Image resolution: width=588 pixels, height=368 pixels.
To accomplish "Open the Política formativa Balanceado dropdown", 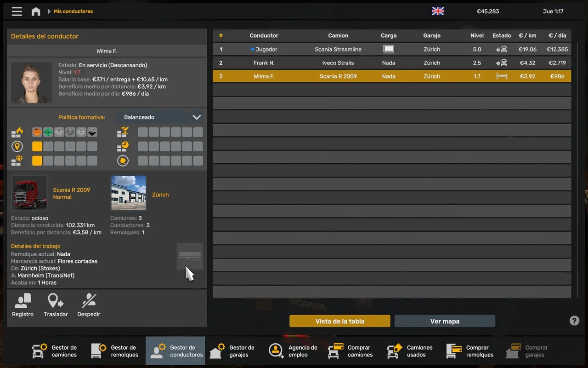I will pyautogui.click(x=159, y=117).
